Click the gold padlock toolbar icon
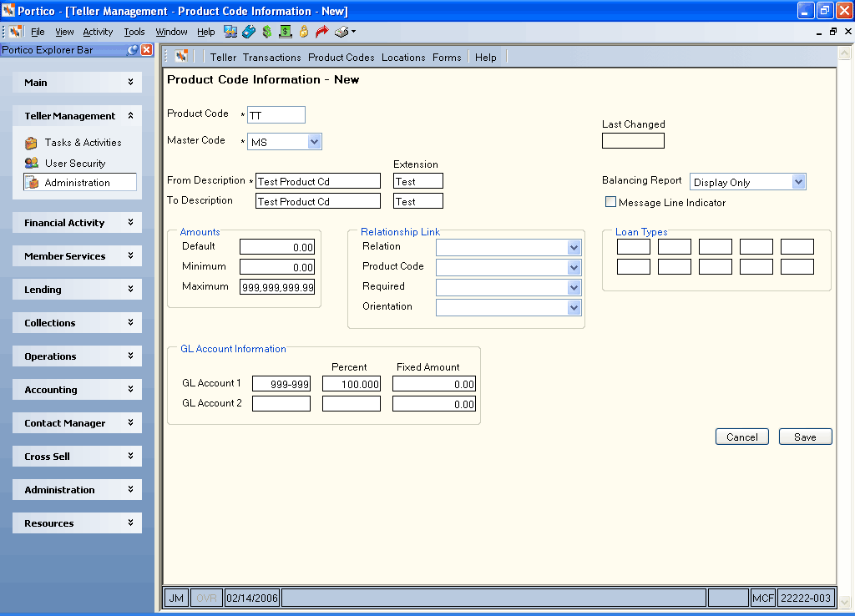855x616 pixels. [304, 32]
